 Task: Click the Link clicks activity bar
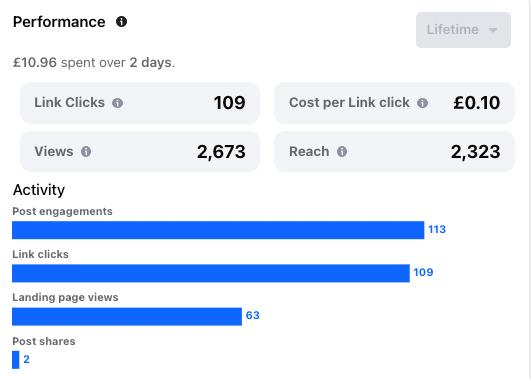coord(211,273)
